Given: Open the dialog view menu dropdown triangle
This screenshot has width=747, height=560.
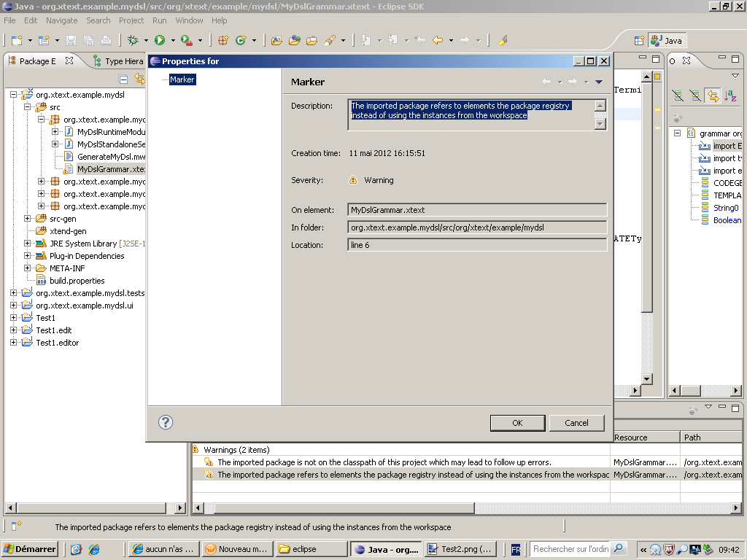Looking at the screenshot, I should (599, 82).
